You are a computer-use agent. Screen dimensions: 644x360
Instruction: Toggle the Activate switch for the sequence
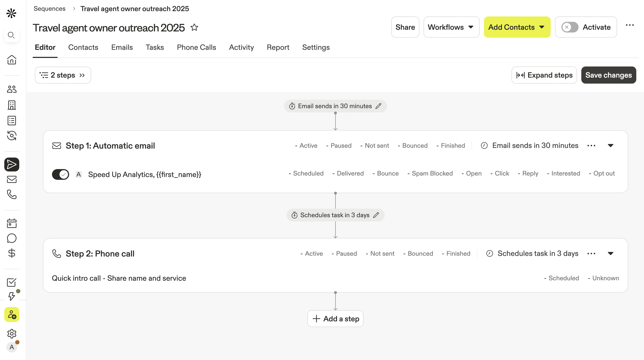pos(570,27)
